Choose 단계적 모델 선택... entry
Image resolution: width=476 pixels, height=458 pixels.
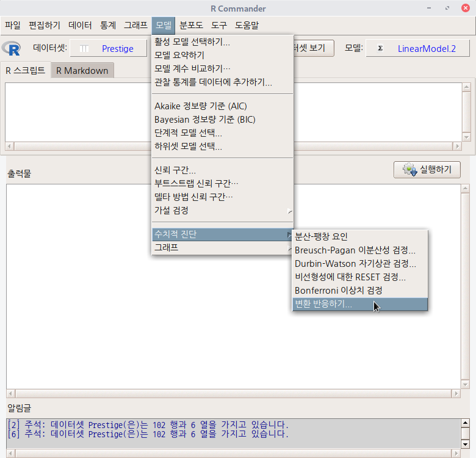coord(223,133)
